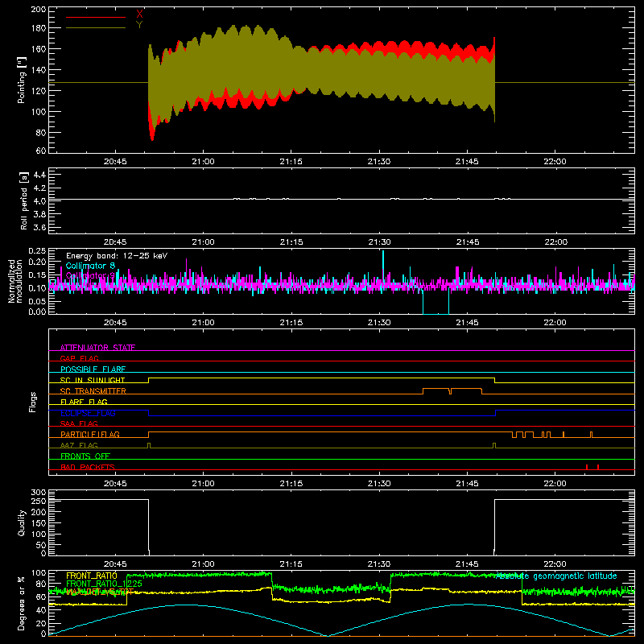The height and width of the screenshot is (644, 644).
Task: Click the 'Quality' axis title
Action: pos(22,522)
